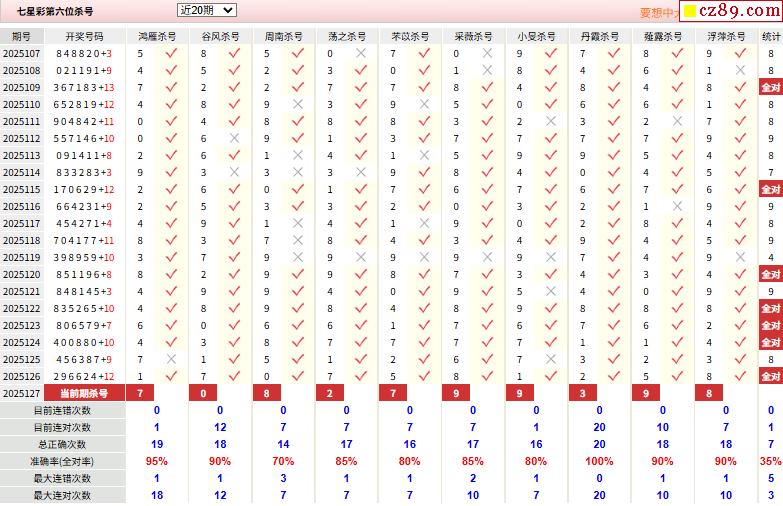This screenshot has height=506, width=783.
Task: Click the 全对 badge in row 2025126
Action: point(771,376)
